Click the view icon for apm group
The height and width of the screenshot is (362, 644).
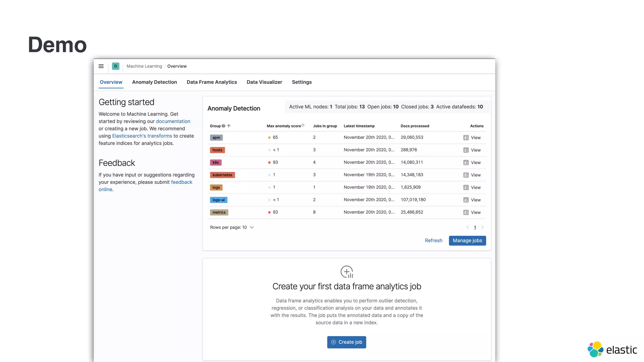click(466, 138)
